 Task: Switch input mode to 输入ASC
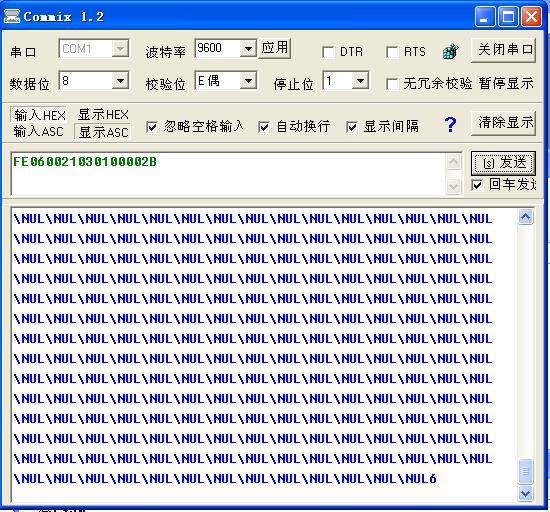39,132
